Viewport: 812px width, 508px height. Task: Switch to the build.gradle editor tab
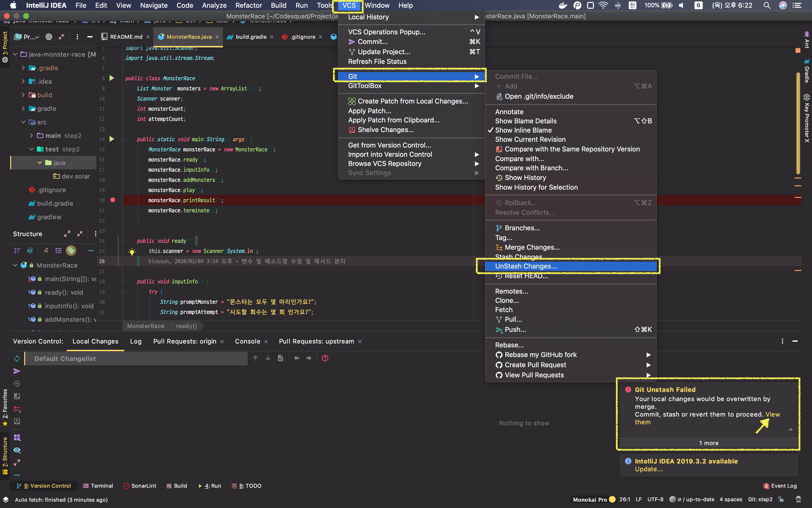pos(251,37)
